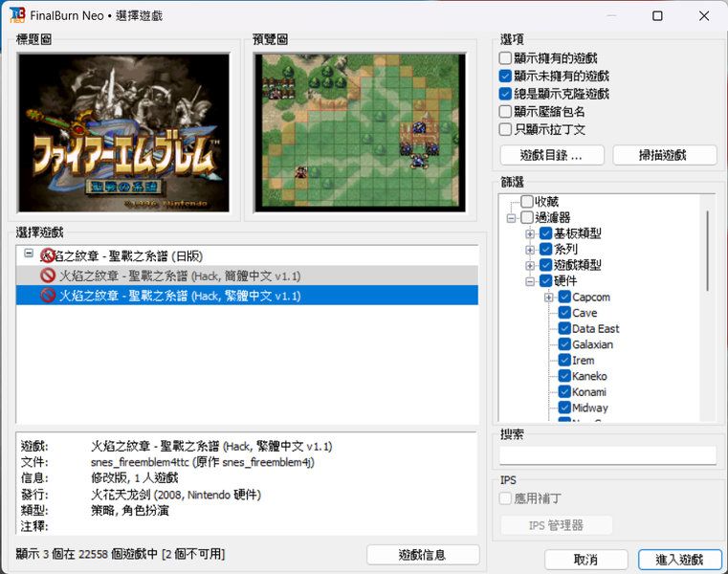Enable 顯示壓縮包名 checkbox
Image resolution: width=728 pixels, height=574 pixels.
click(505, 112)
